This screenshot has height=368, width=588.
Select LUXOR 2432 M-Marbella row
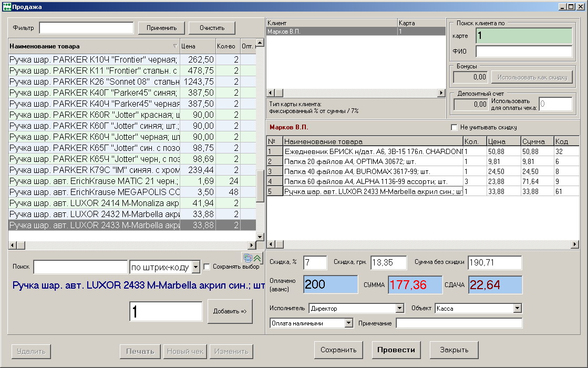pyautogui.click(x=132, y=214)
